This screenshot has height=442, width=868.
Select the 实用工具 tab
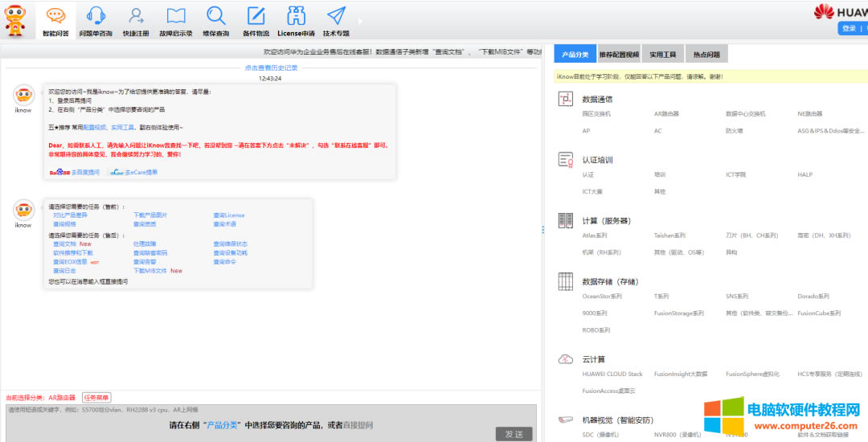663,55
